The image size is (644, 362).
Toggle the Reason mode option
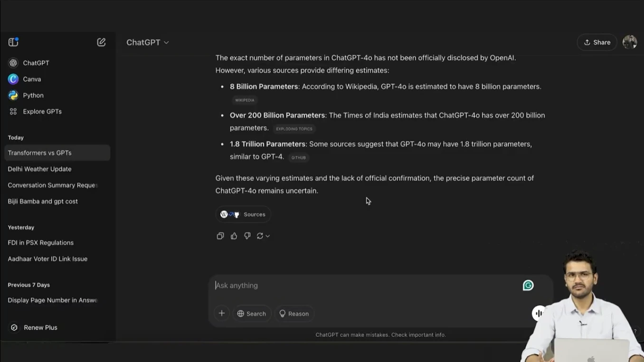pos(294,314)
